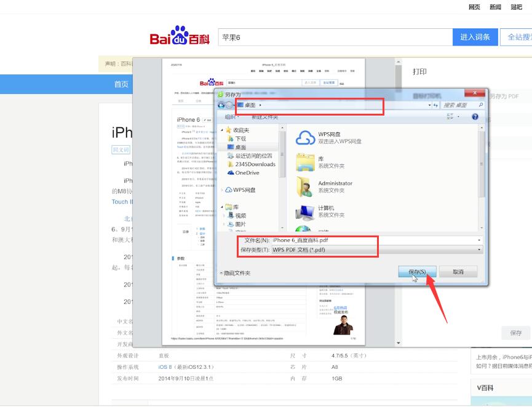
Task: Click the search magnifier in Save As dialog
Action: click(x=480, y=105)
